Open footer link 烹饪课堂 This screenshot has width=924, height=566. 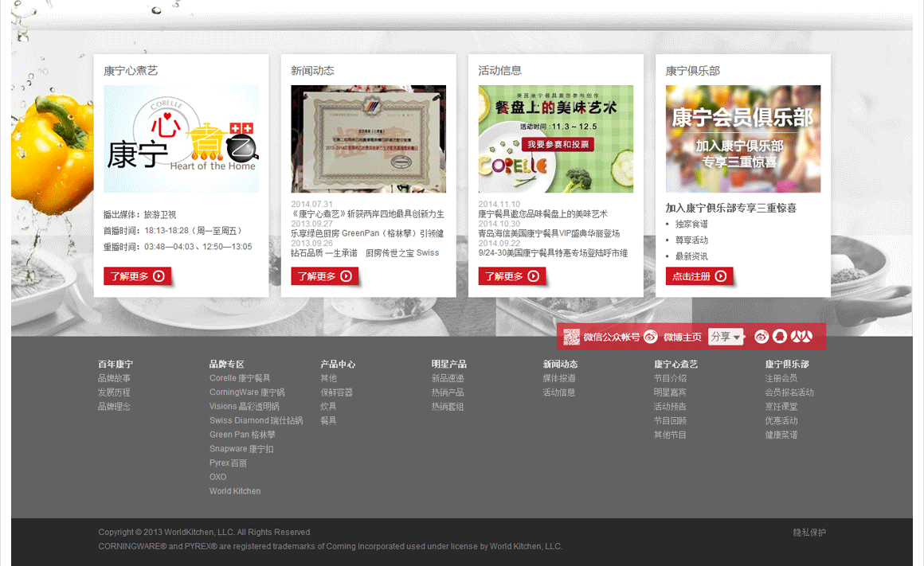[781, 406]
